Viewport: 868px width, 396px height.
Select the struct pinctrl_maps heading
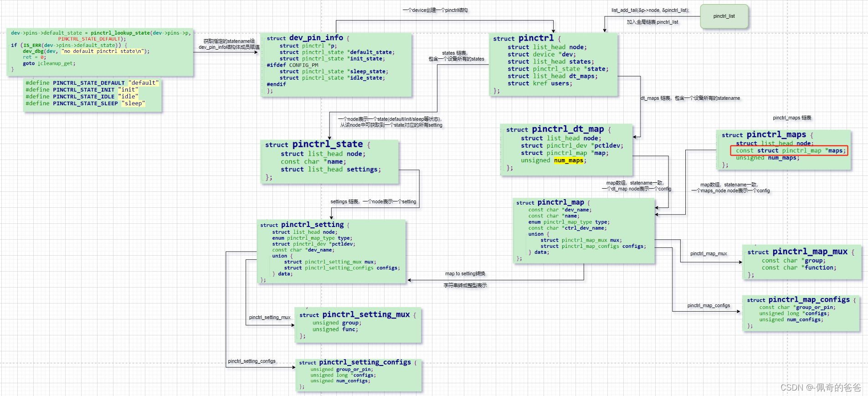tap(767, 135)
